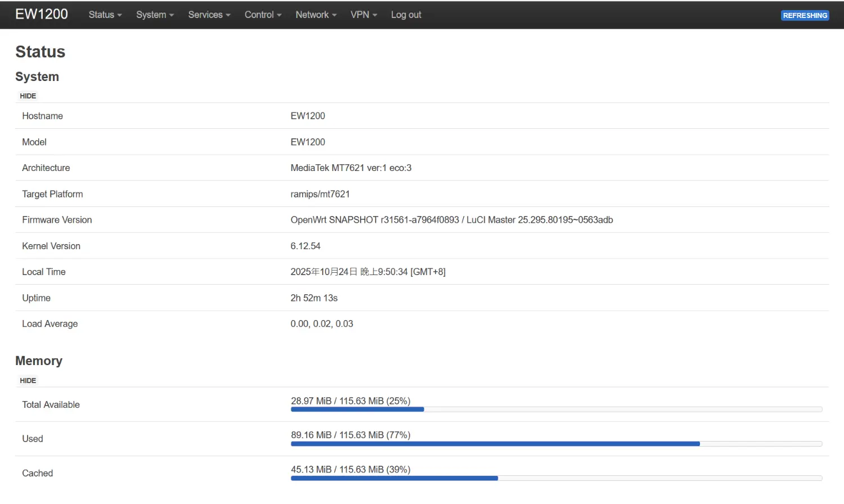Screen dimensions: 844x504
Task: Collapse the Memory section with its HIDE button
Action: tap(28, 381)
